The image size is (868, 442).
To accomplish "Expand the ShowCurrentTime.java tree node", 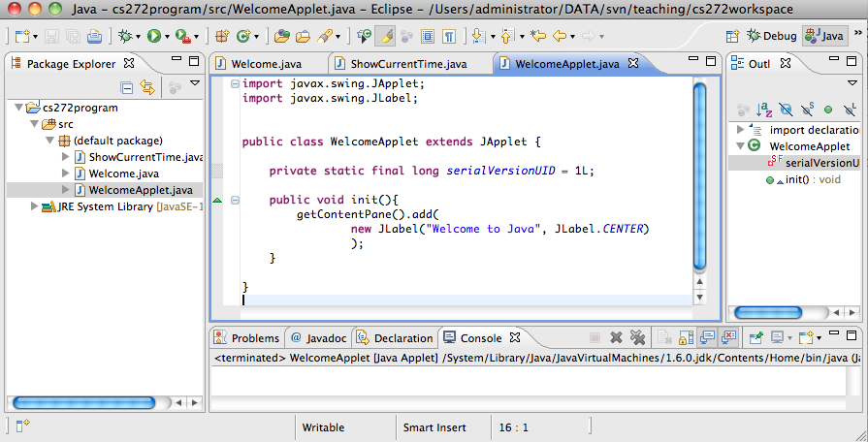I will tap(66, 157).
